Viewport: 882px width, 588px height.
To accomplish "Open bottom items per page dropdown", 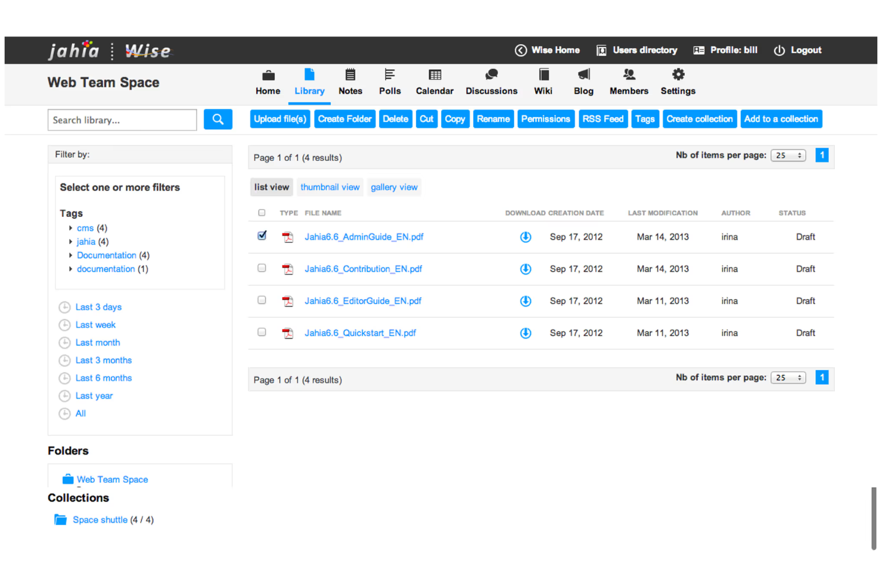I will coord(788,378).
